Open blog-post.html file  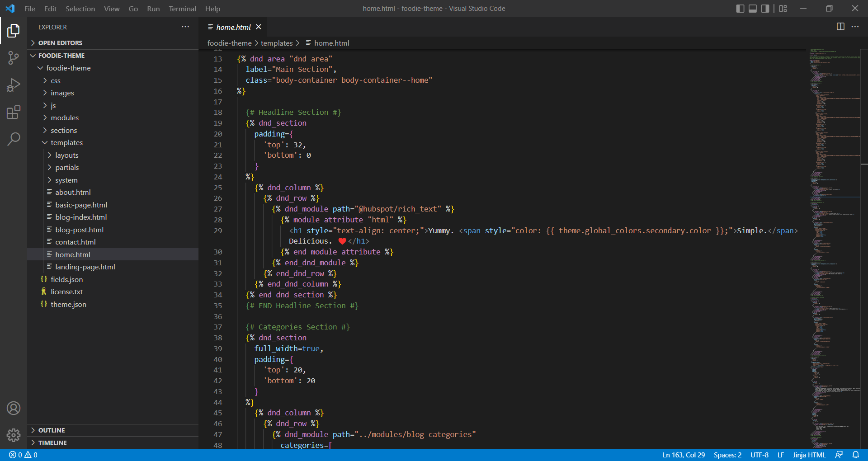[x=79, y=230]
